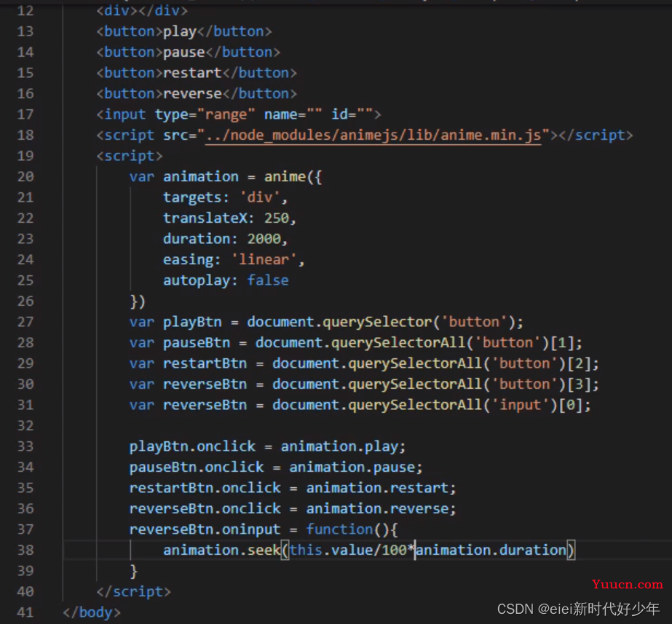Click the closing '})' on line 26

[138, 301]
